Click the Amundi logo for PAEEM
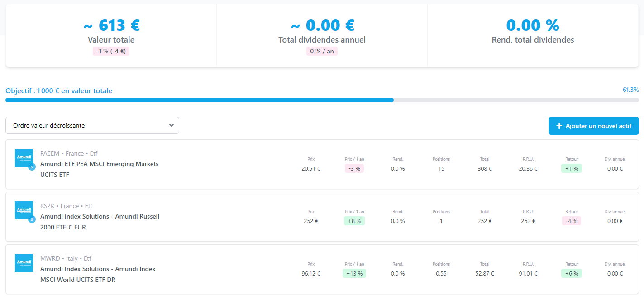 tap(24, 158)
